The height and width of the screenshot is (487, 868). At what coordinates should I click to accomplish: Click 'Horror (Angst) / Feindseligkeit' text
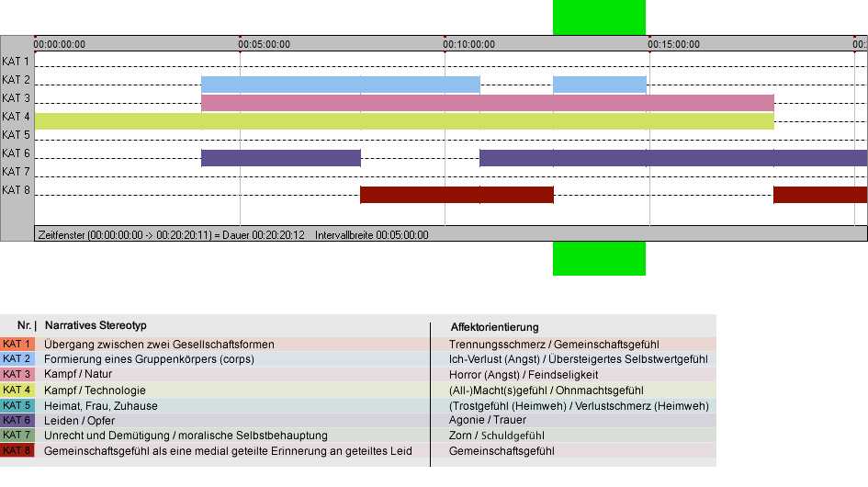524,375
